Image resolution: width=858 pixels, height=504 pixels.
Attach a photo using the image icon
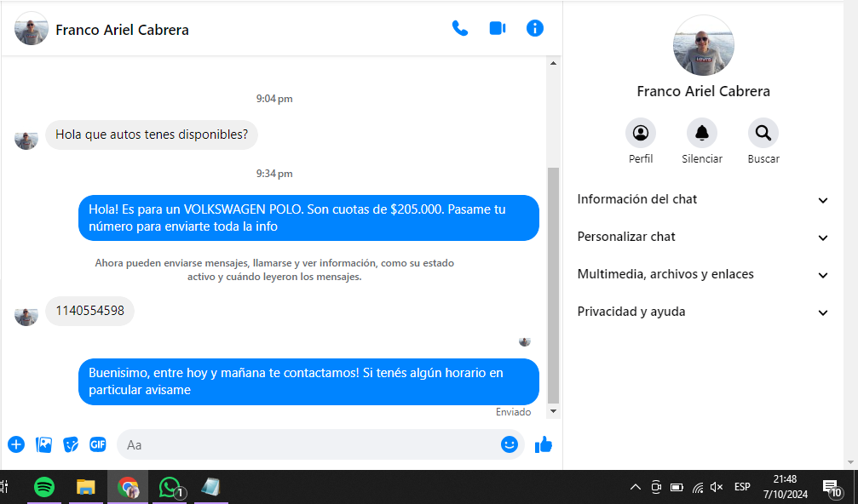coord(43,444)
